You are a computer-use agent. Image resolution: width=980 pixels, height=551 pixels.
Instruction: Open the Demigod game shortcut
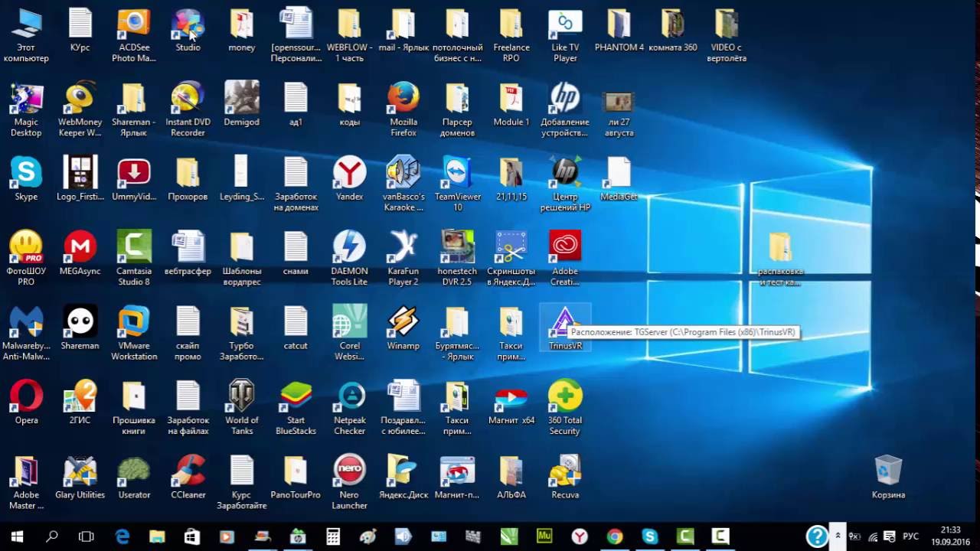[242, 104]
